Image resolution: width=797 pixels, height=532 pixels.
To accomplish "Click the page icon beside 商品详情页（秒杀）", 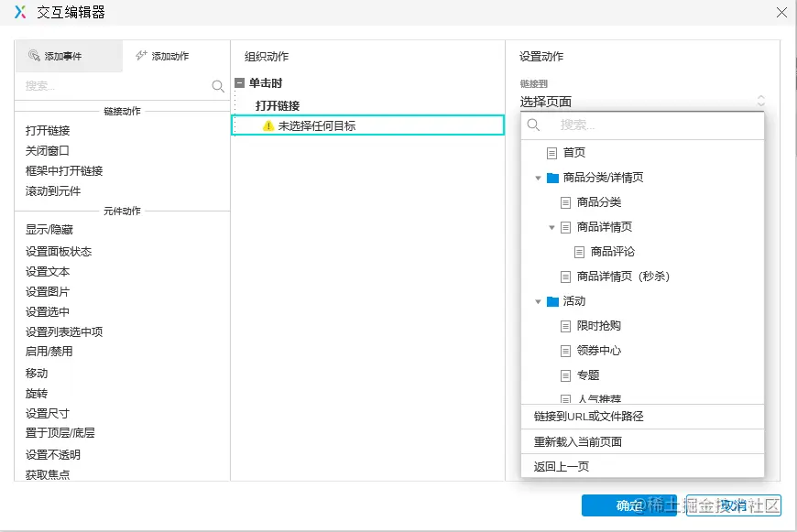I will pyautogui.click(x=566, y=277).
